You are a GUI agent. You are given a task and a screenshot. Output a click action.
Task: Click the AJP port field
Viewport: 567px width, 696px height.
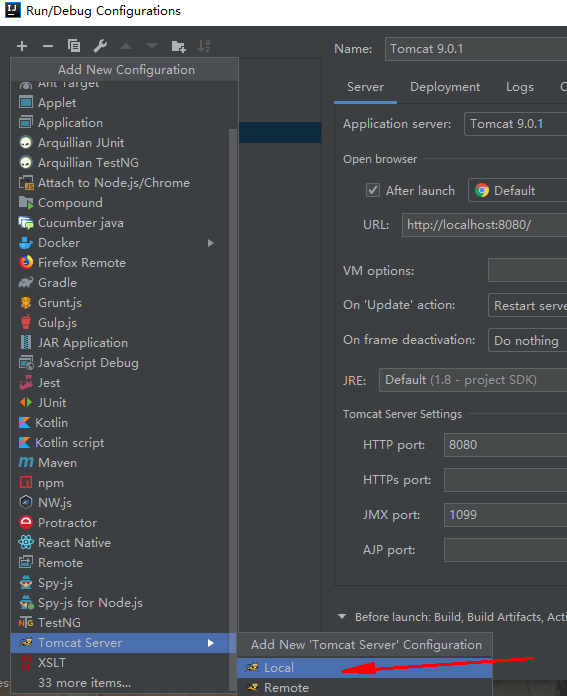505,550
